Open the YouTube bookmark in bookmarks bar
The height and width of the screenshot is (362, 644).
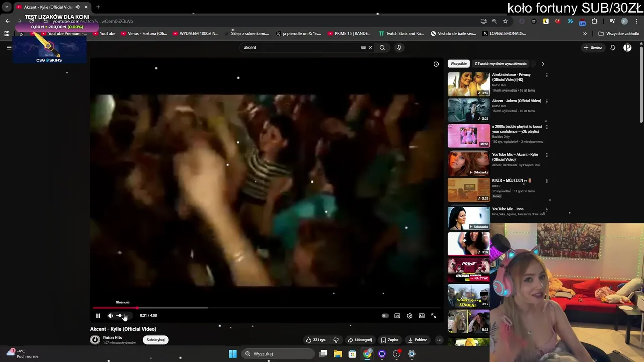(103, 34)
